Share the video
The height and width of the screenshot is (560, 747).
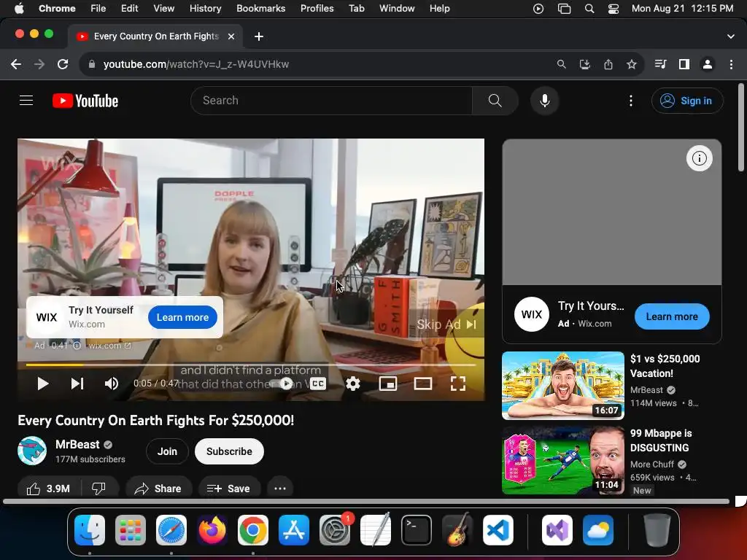pos(158,489)
